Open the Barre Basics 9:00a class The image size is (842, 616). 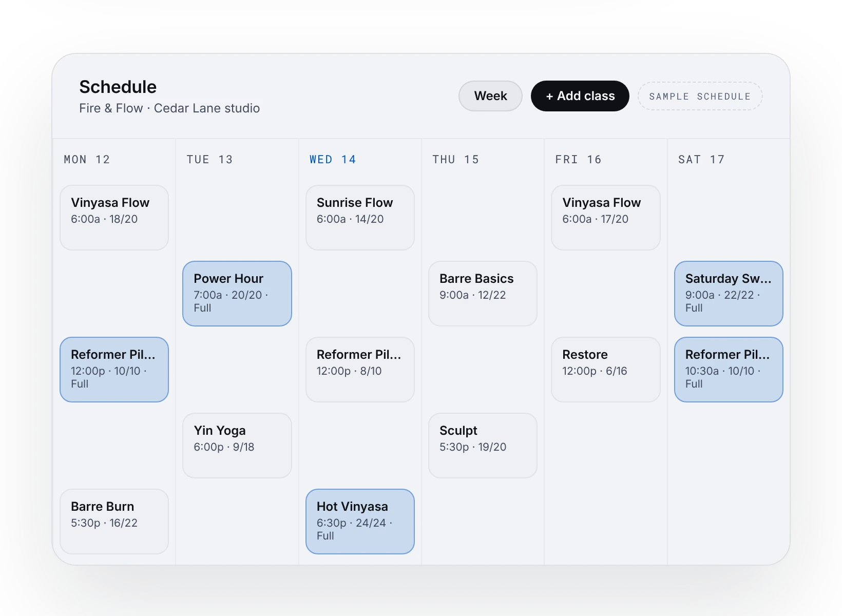click(483, 294)
